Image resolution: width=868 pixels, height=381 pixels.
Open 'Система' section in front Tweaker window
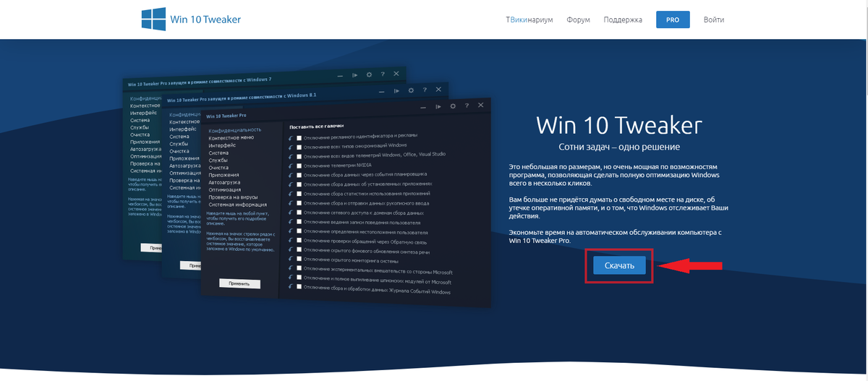click(x=218, y=153)
